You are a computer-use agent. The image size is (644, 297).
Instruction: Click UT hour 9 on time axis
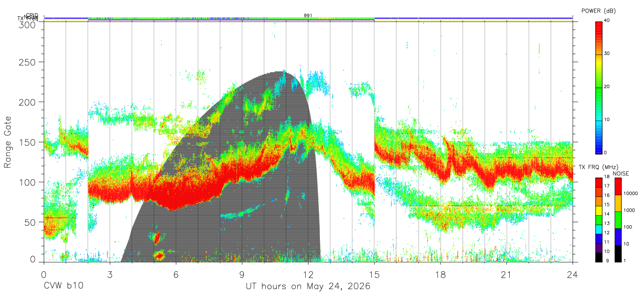point(242,274)
